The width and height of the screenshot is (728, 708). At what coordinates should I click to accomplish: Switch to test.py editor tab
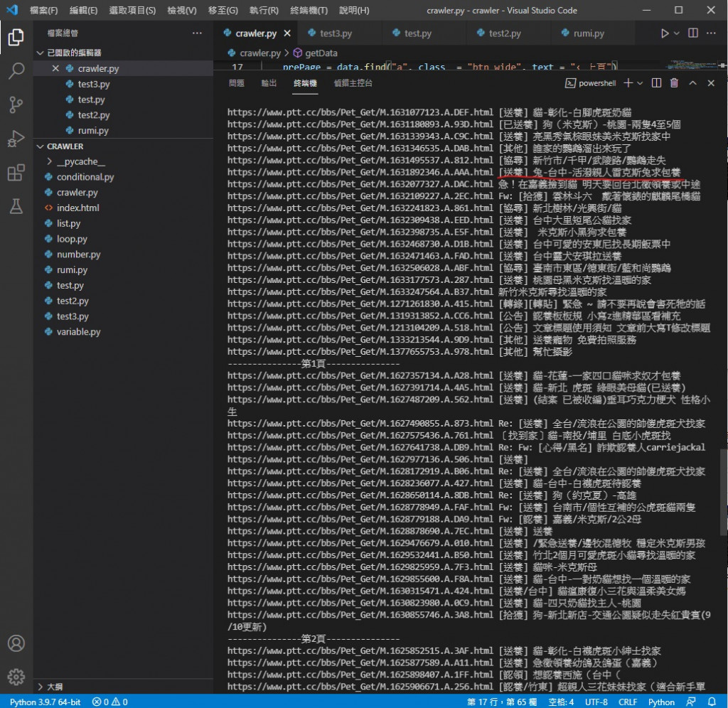(417, 33)
